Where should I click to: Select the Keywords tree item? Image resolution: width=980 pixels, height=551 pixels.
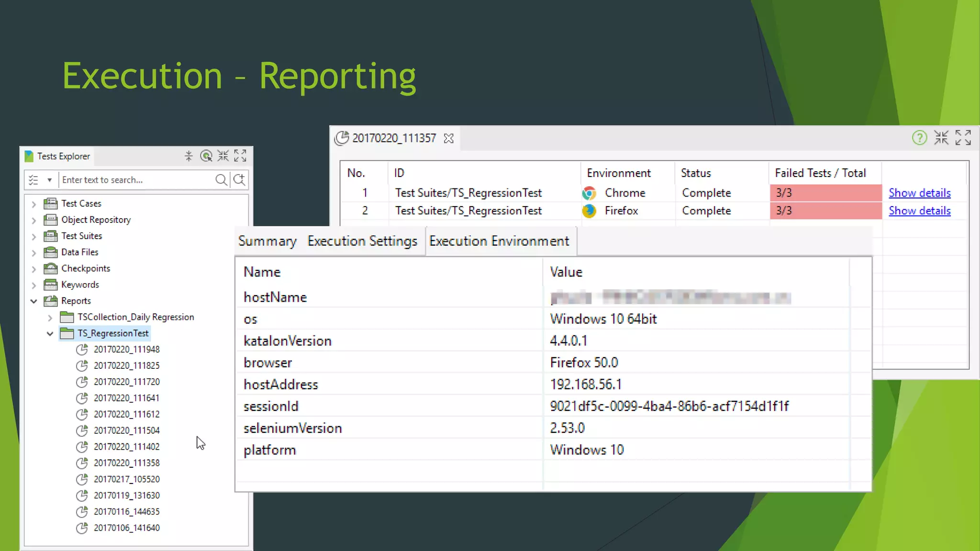point(80,285)
